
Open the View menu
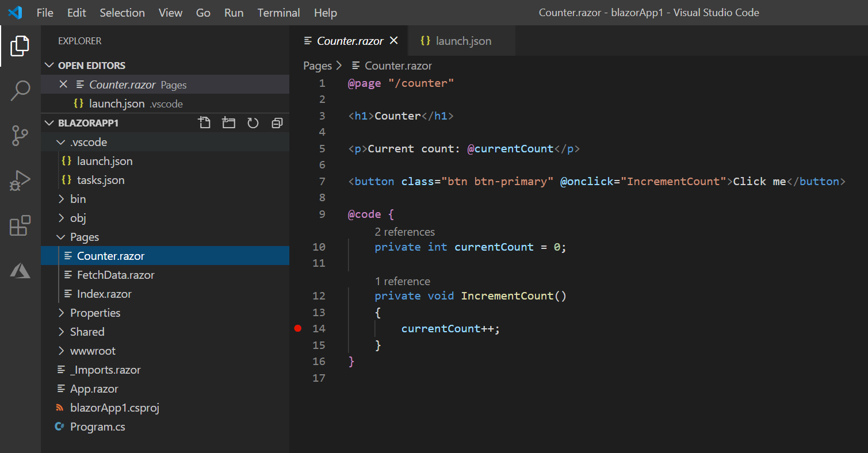coord(171,13)
